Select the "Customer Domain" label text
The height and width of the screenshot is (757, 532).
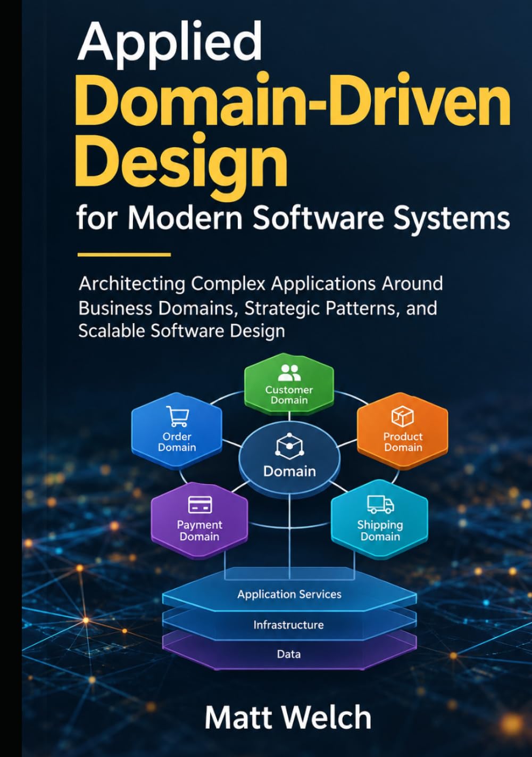point(289,395)
